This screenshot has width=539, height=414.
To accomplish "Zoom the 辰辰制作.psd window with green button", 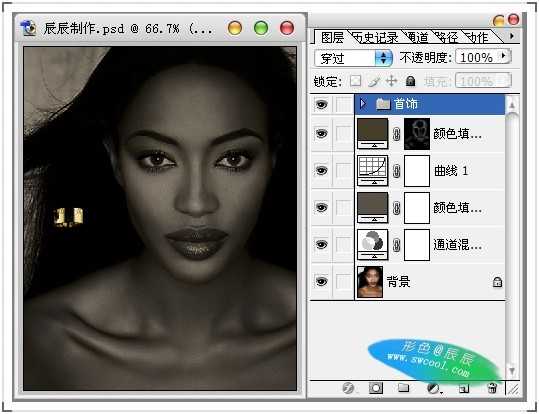I will [261, 28].
